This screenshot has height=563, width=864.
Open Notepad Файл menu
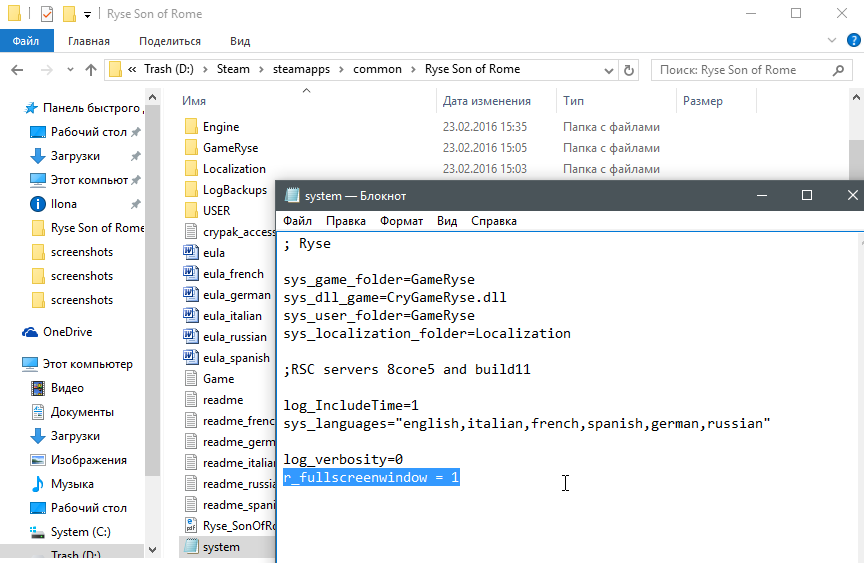click(298, 221)
